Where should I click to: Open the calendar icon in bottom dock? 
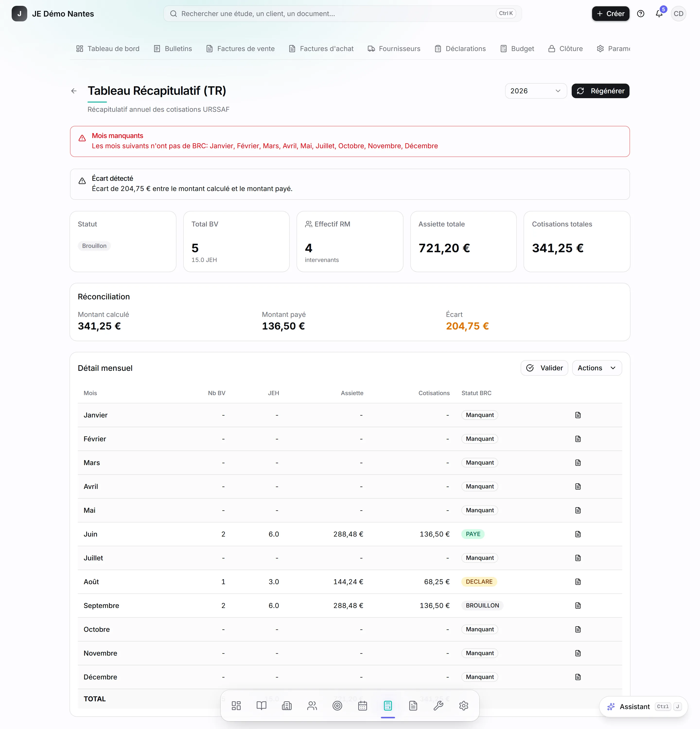363,706
